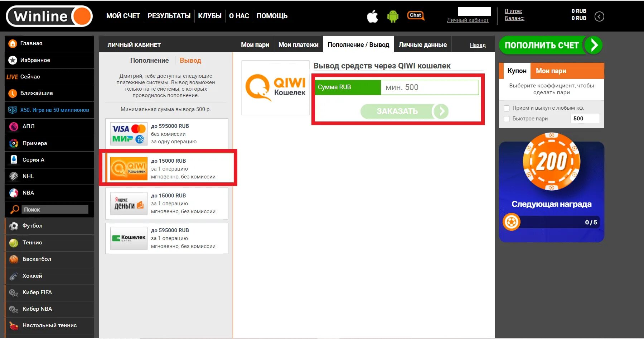Open Личный кабинет link
The width and height of the screenshot is (644, 339).
[468, 20]
